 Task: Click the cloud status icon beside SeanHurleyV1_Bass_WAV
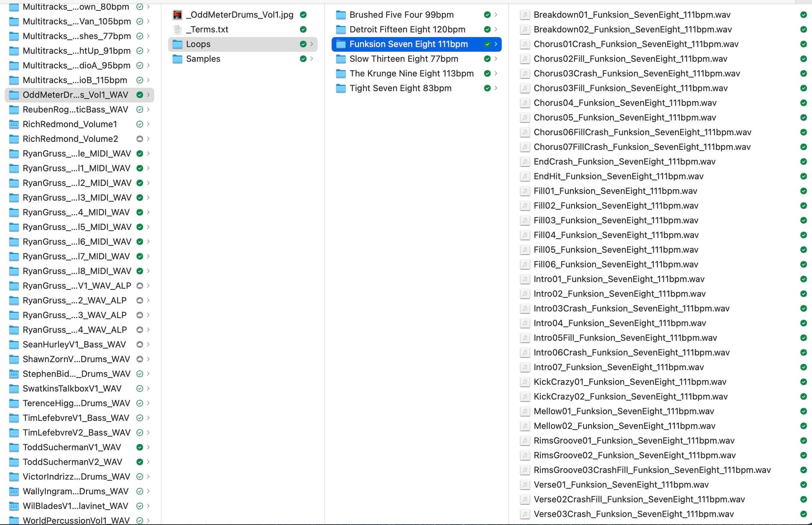140,345
